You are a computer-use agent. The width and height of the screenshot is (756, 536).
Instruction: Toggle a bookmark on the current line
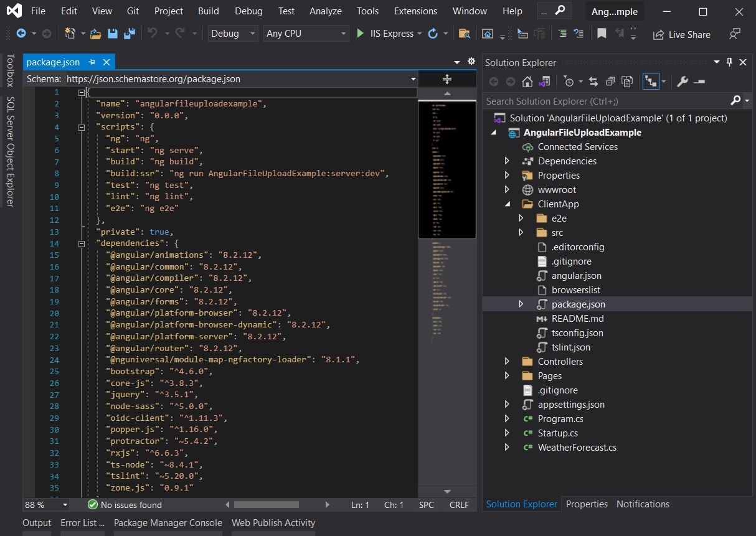602,33
